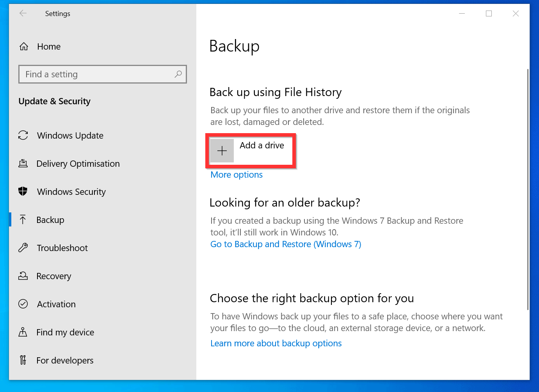Click the Recovery icon
This screenshot has height=392, width=539.
[23, 276]
